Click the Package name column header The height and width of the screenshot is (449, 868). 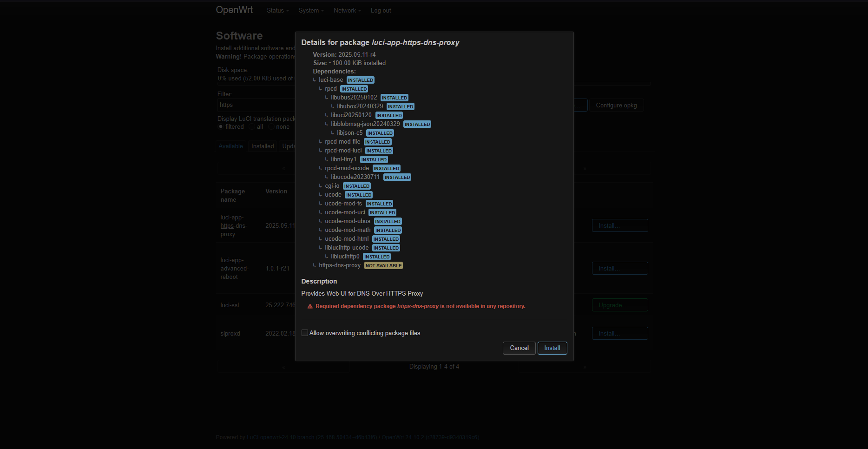(232, 195)
